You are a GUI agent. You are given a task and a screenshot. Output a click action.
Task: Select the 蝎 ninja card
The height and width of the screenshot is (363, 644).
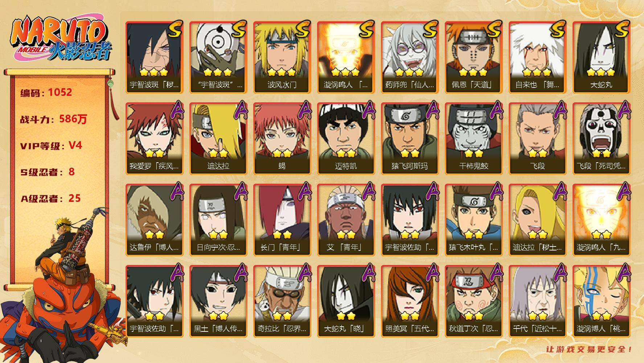tap(282, 138)
